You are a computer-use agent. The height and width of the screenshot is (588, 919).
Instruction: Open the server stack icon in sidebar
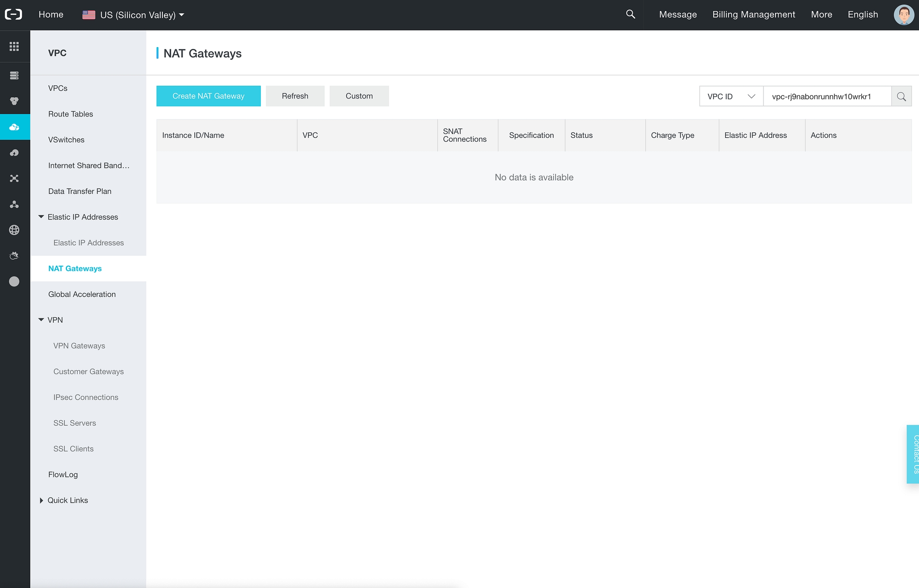pyautogui.click(x=14, y=75)
